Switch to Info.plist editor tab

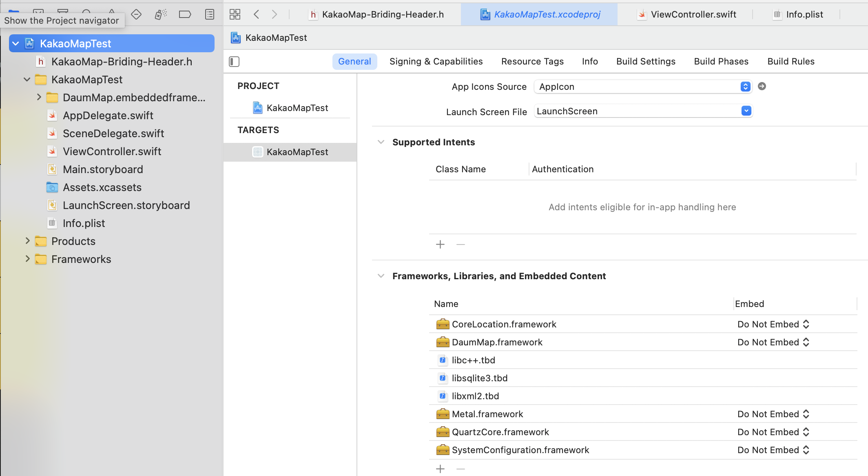797,15
